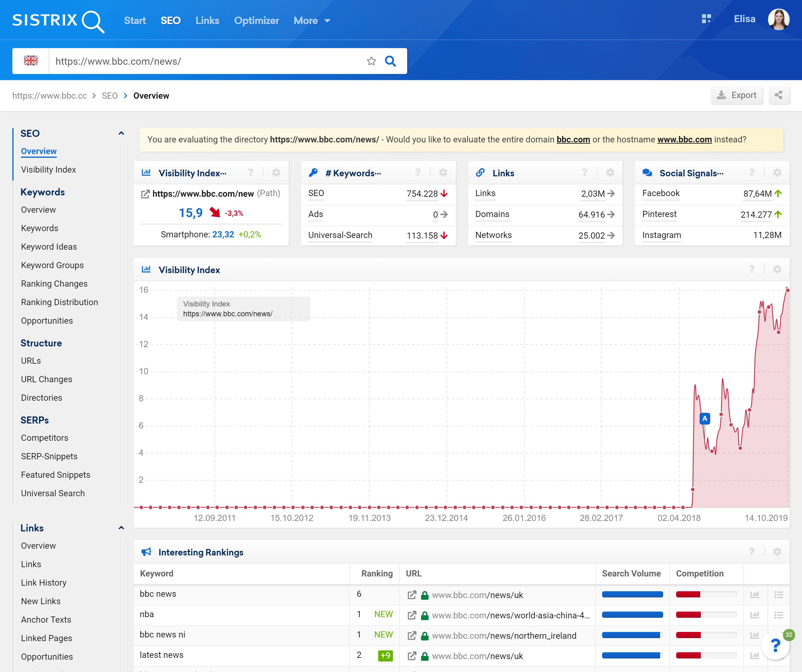This screenshot has height=672, width=802.
Task: Open settings gear of # Keywords box
Action: pos(443,173)
